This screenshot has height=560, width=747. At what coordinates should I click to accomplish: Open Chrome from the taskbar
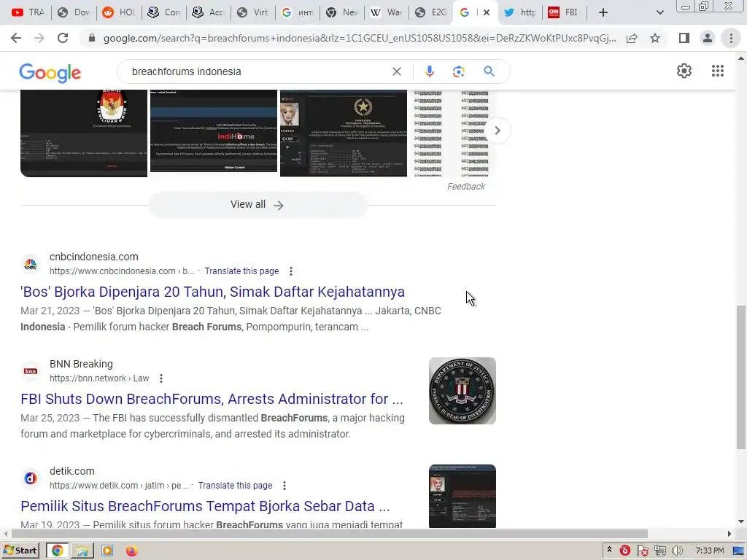pyautogui.click(x=57, y=551)
